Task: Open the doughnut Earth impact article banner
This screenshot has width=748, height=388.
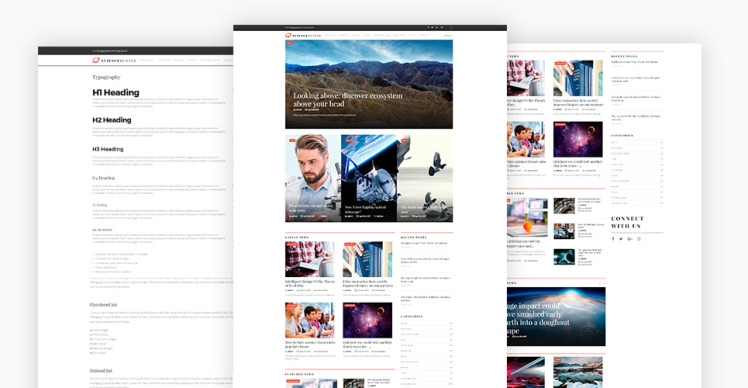Action: [556, 316]
